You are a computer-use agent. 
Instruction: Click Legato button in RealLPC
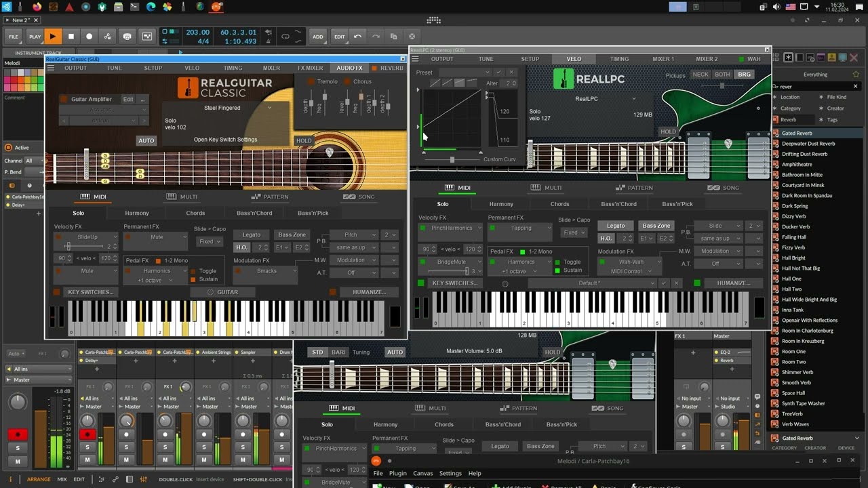point(616,226)
